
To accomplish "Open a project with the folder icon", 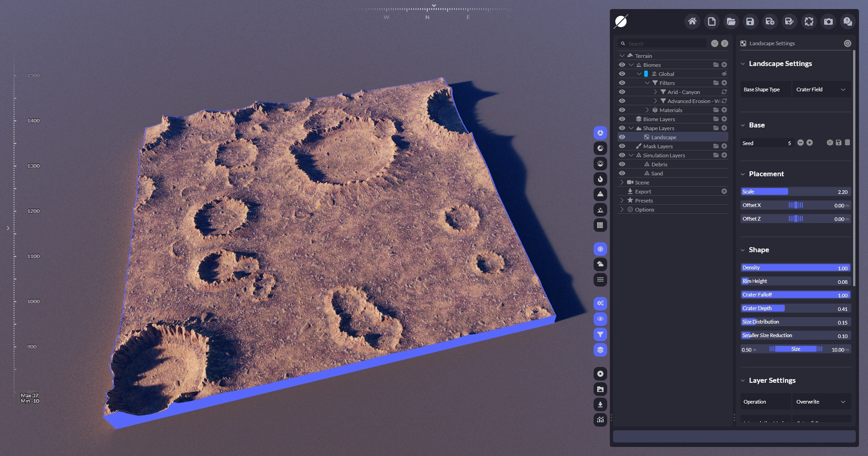I will pyautogui.click(x=731, y=21).
